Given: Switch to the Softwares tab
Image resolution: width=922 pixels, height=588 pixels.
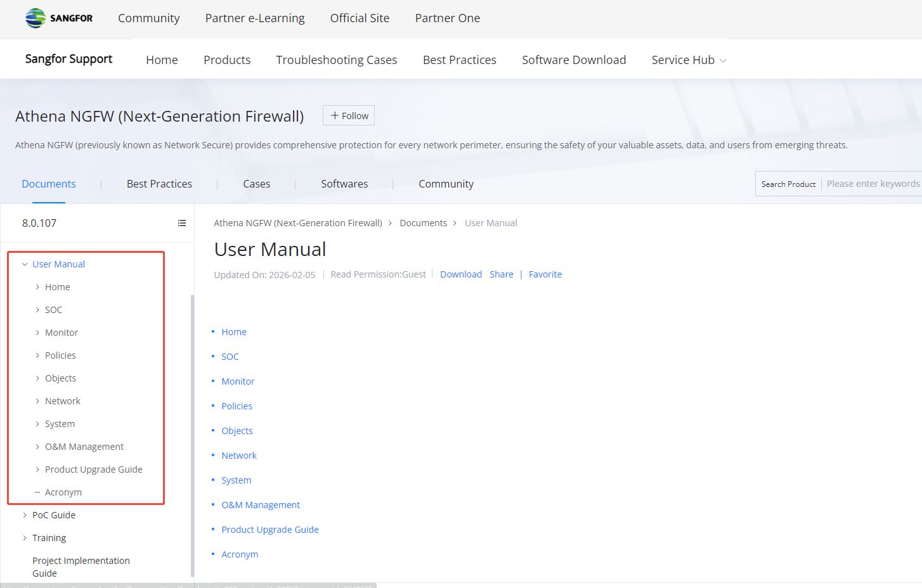Looking at the screenshot, I should pyautogui.click(x=344, y=184).
